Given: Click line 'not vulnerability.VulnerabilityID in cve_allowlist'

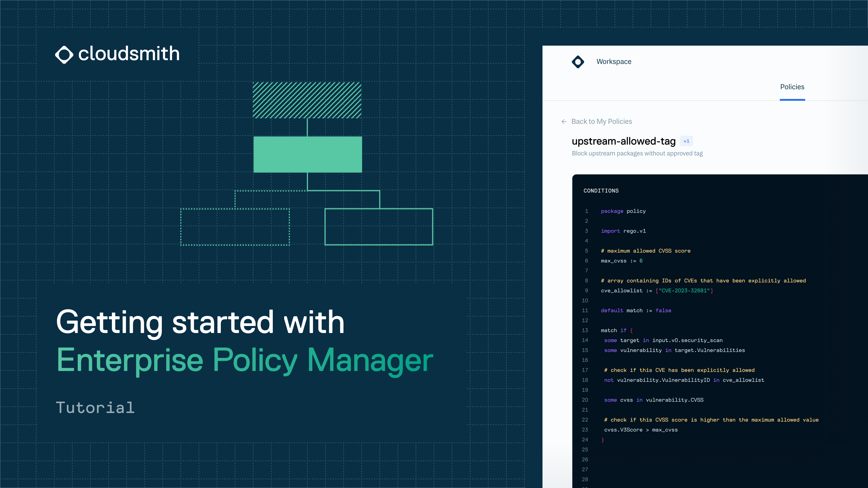Looking at the screenshot, I should pyautogui.click(x=684, y=380).
